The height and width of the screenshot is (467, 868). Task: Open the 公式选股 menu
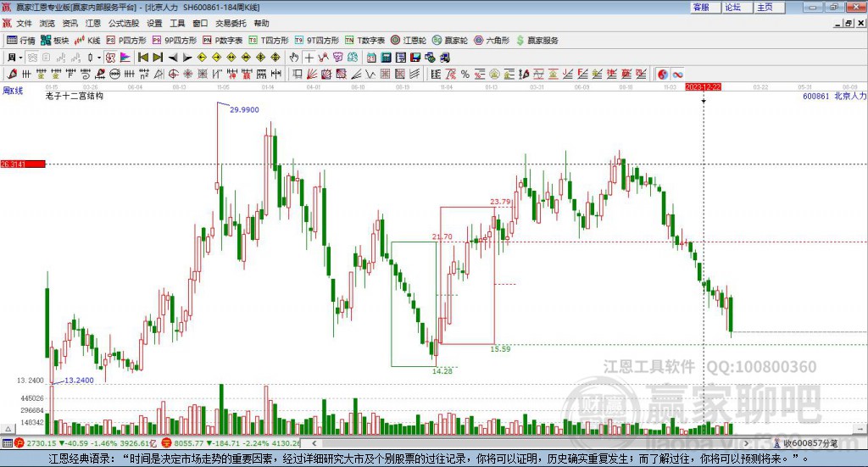[x=124, y=23]
